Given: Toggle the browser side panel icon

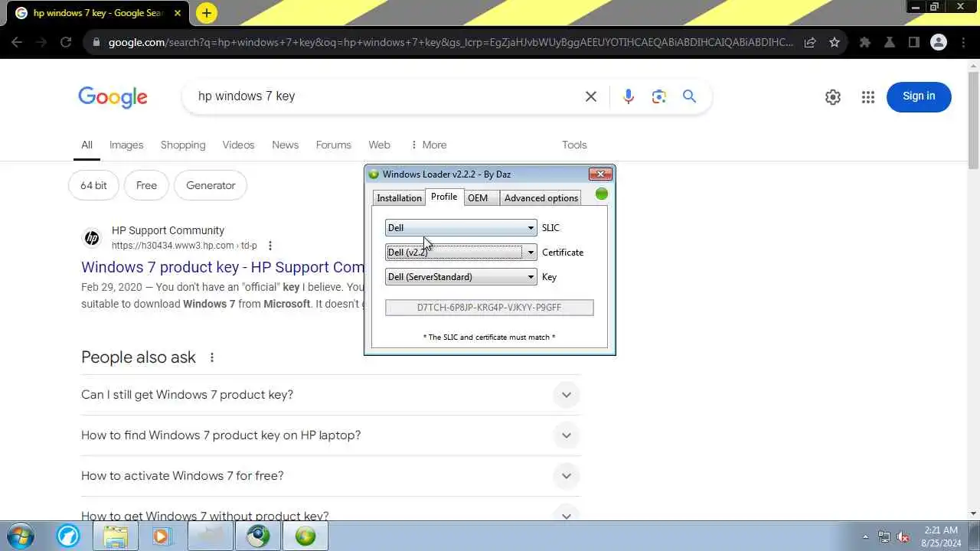Looking at the screenshot, I should pyautogui.click(x=914, y=43).
